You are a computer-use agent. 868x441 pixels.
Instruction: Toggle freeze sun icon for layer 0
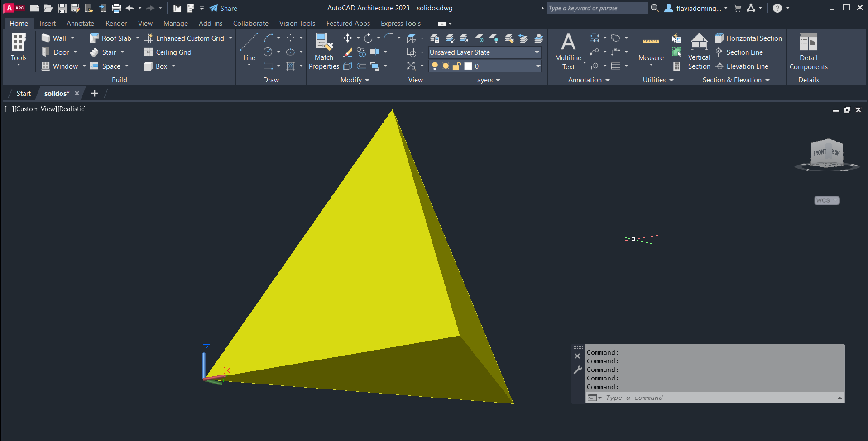click(446, 66)
